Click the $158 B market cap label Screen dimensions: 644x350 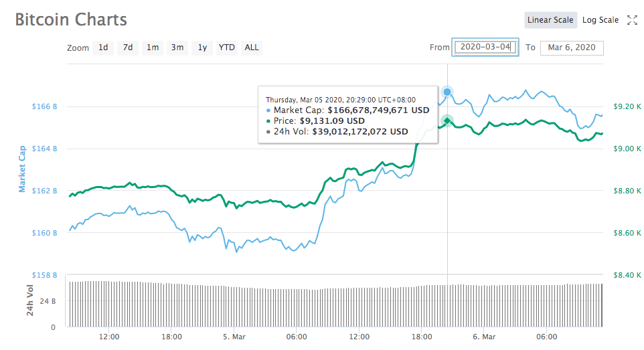coord(44,275)
